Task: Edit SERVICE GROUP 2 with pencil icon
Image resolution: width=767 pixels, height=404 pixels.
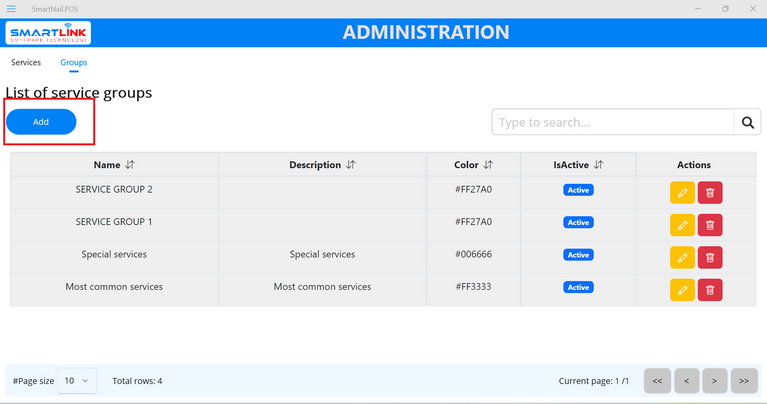Action: coord(682,193)
